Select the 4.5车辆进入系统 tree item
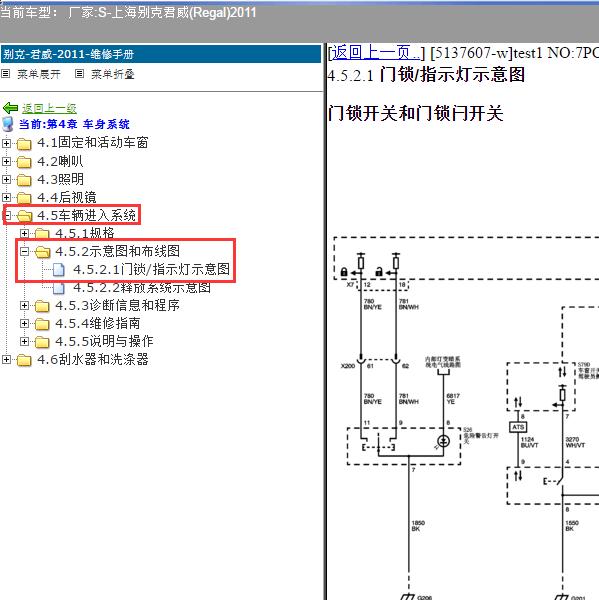Image resolution: width=599 pixels, height=600 pixels. tap(87, 215)
